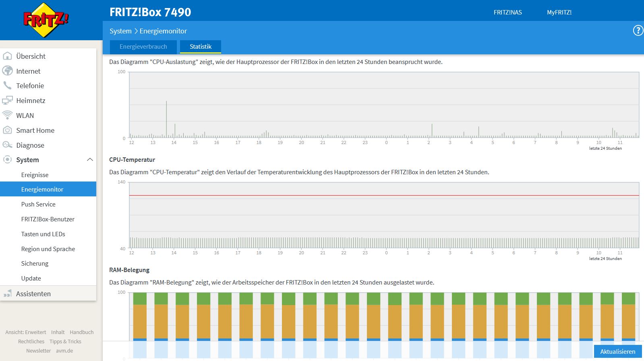The height and width of the screenshot is (361, 644).
Task: Click the Übersicht house icon
Action: (x=7, y=56)
